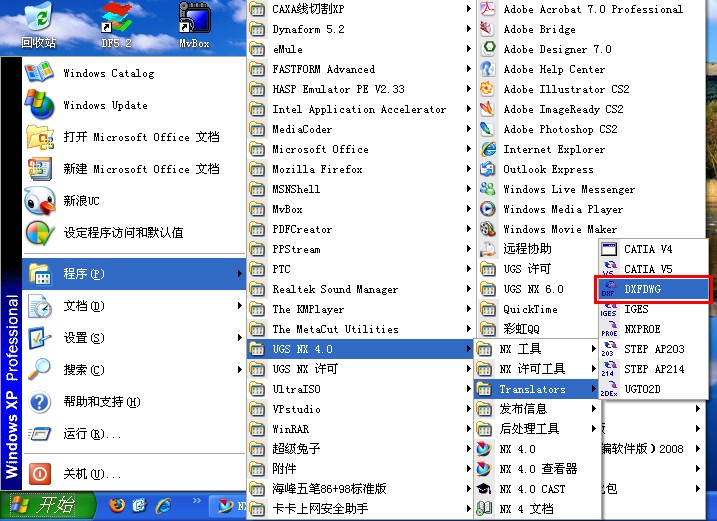717x521 pixels.
Task: Open the NX 4 文档 entry
Action: pyautogui.click(x=536, y=509)
